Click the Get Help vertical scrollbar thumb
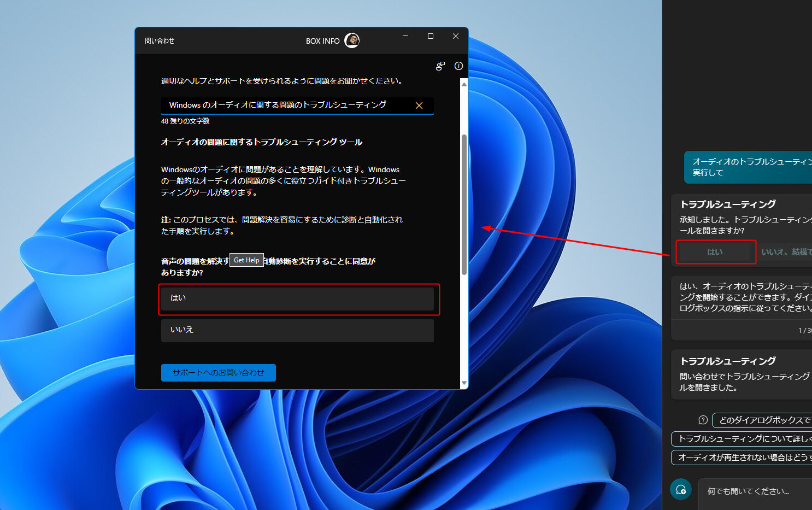The height and width of the screenshot is (510, 812). 464,204
